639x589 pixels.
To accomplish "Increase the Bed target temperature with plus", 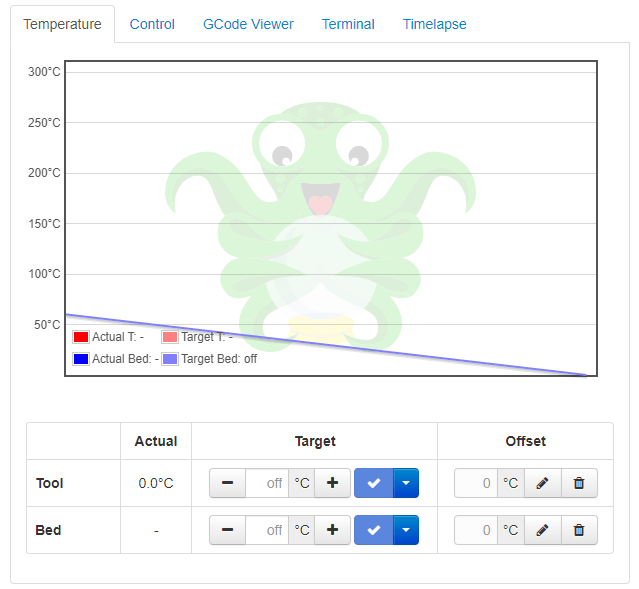I will pos(333,530).
